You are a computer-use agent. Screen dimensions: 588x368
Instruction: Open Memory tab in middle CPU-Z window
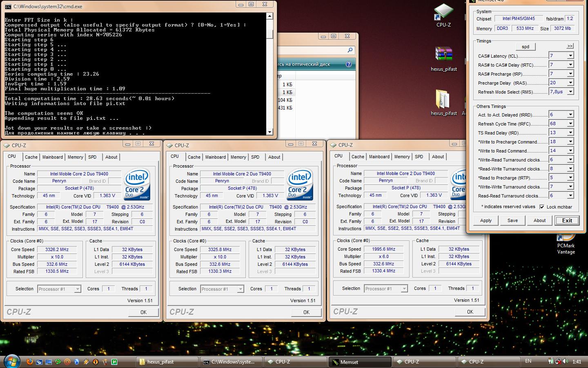238,157
